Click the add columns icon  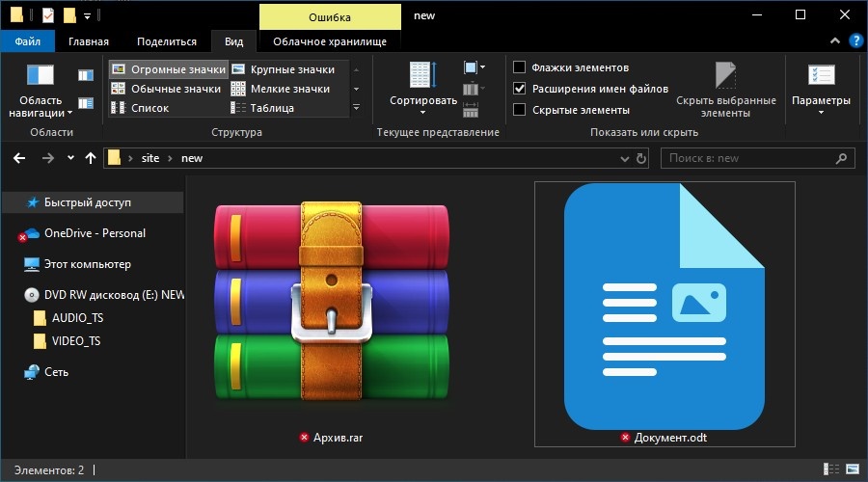[474, 89]
